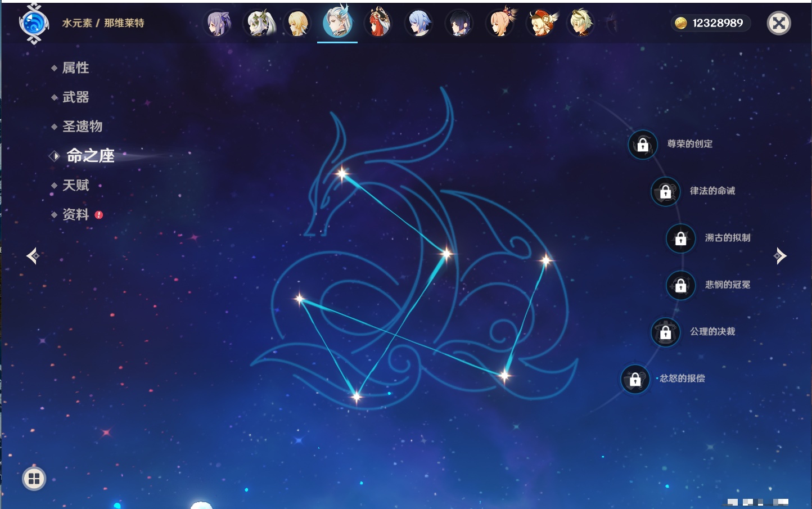Open the locked 尊荣的创定 constellation
The image size is (812, 509).
643,145
